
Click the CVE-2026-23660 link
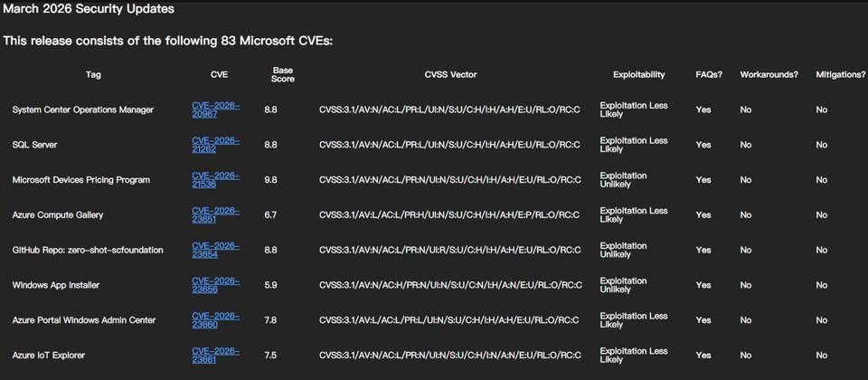215,320
